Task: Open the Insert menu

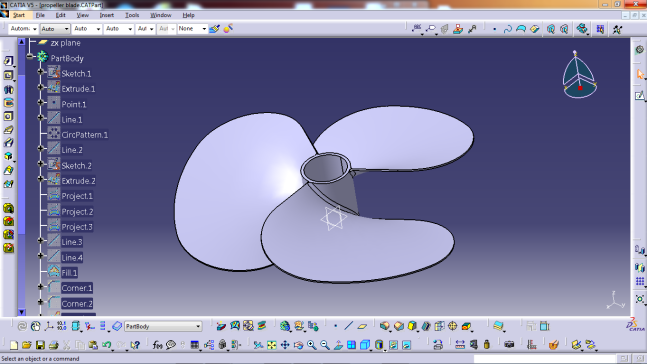Action: (x=106, y=15)
